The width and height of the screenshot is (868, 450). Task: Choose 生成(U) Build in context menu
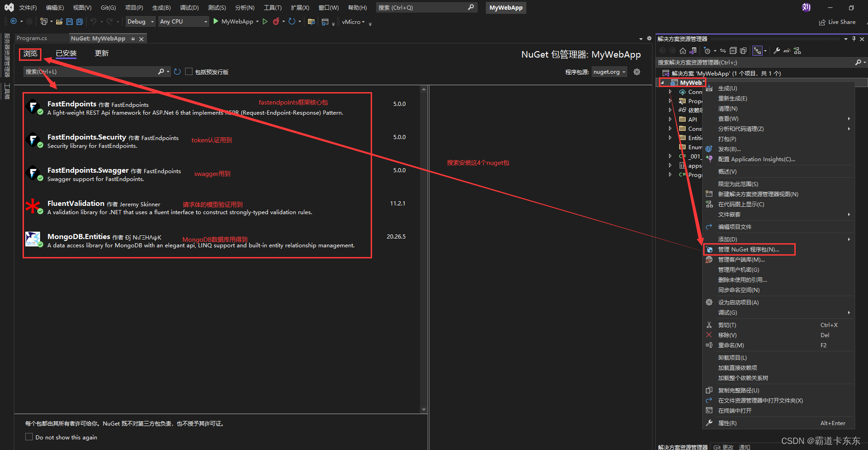tap(778, 88)
